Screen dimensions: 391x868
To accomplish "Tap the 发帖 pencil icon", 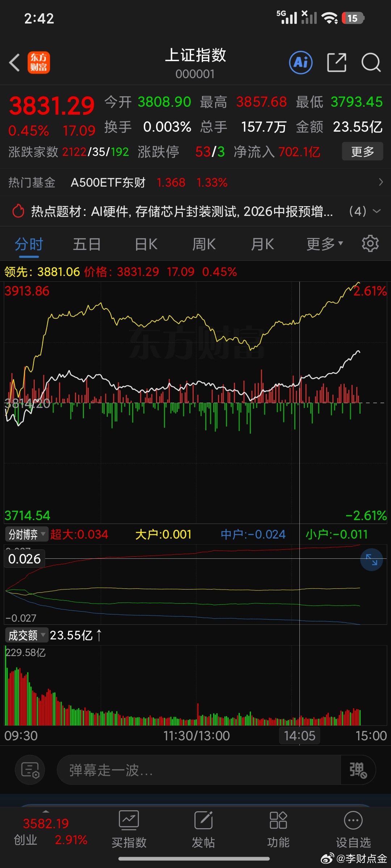I will point(203,820).
